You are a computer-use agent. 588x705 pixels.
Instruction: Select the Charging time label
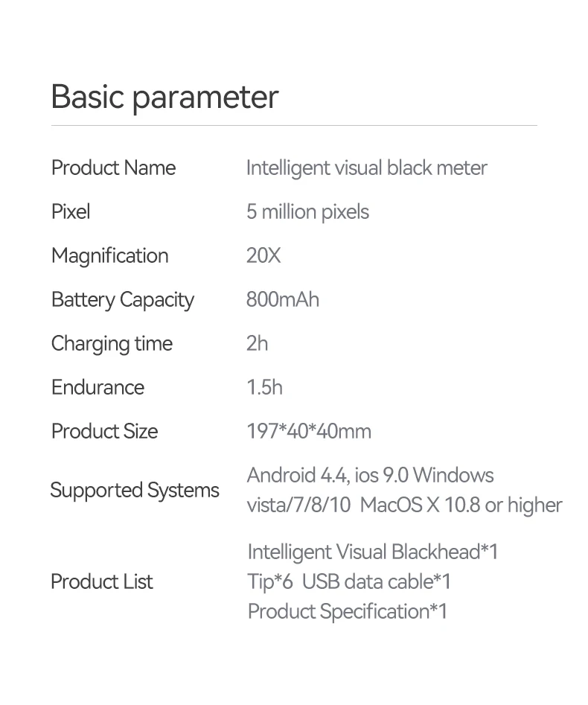[x=112, y=345]
